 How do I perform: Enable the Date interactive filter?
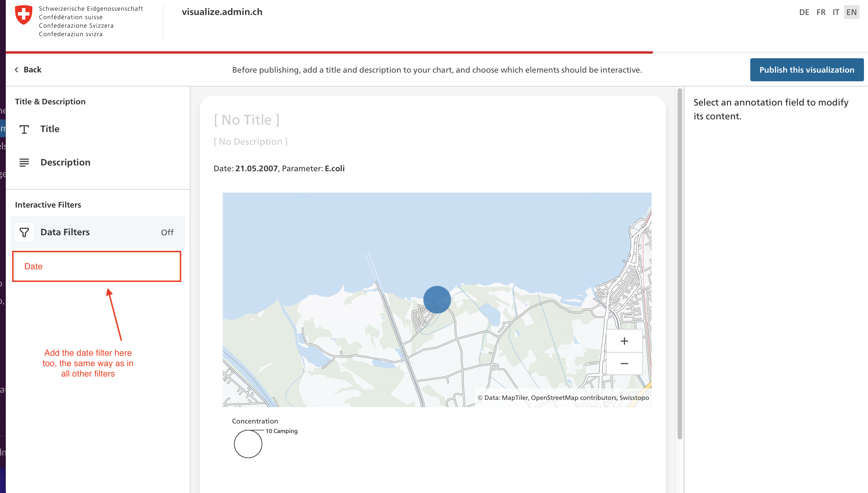click(x=33, y=266)
